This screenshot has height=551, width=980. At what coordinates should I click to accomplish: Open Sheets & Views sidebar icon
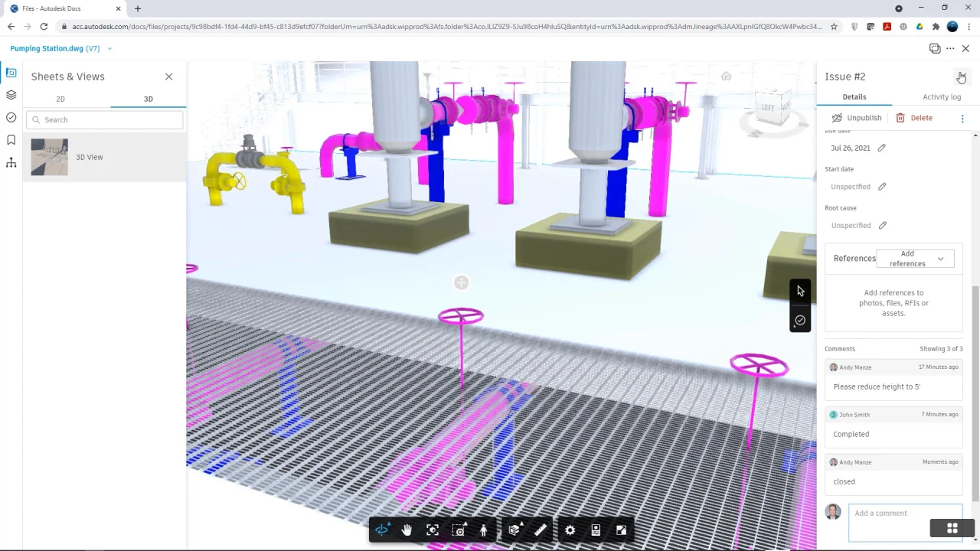11,73
